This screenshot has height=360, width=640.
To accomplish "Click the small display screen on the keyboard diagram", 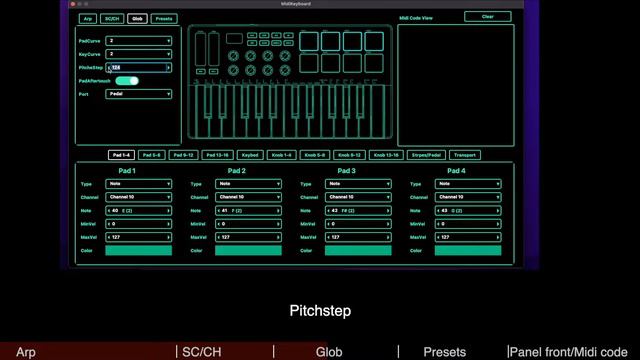I will click(x=234, y=38).
